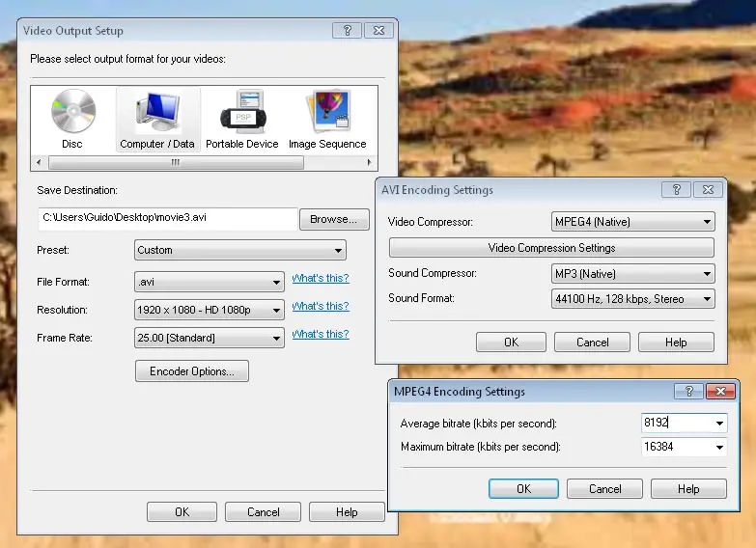Open Sound Format 44100 Hz dropdown
This screenshot has width=756, height=548.
click(632, 299)
